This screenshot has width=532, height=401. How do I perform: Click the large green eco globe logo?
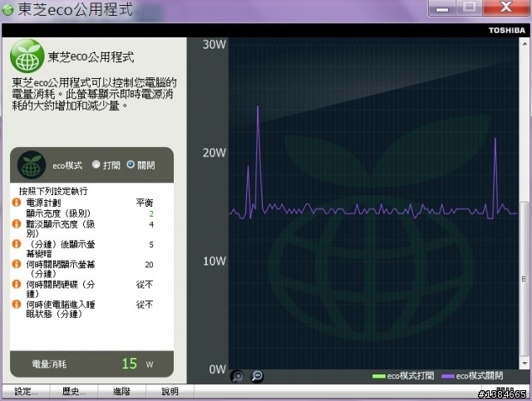[x=27, y=56]
